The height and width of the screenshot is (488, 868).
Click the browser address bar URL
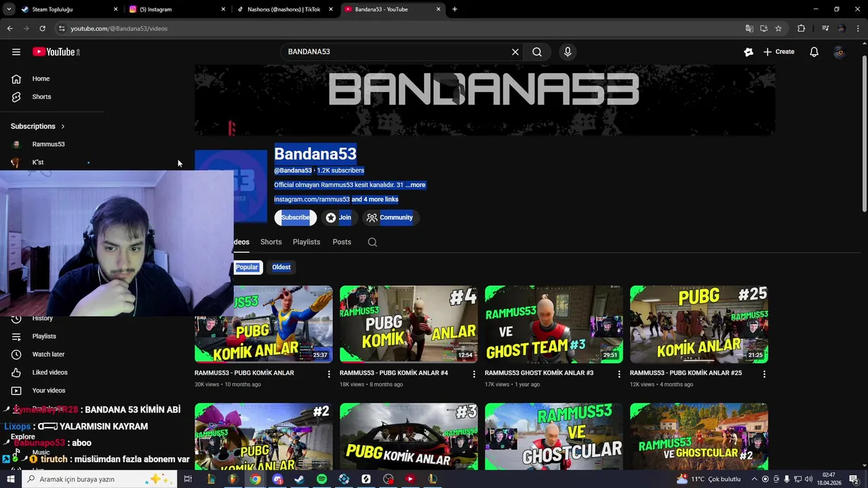119,28
